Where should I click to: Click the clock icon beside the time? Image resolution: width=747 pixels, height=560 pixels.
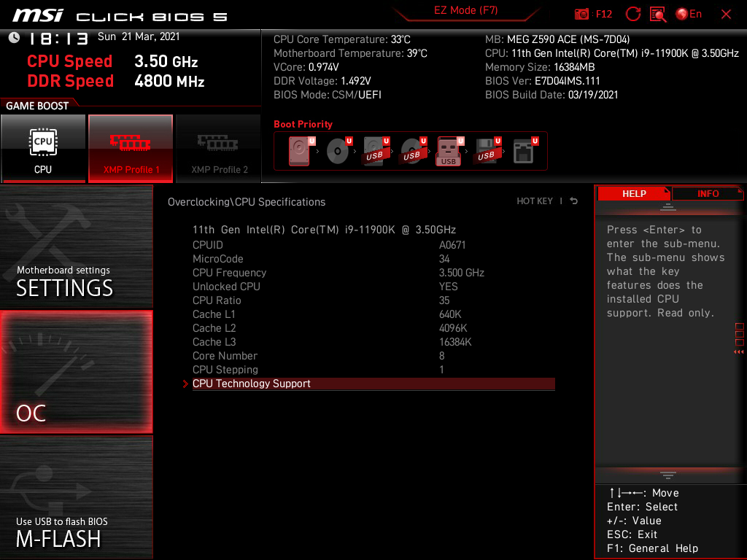click(x=15, y=37)
